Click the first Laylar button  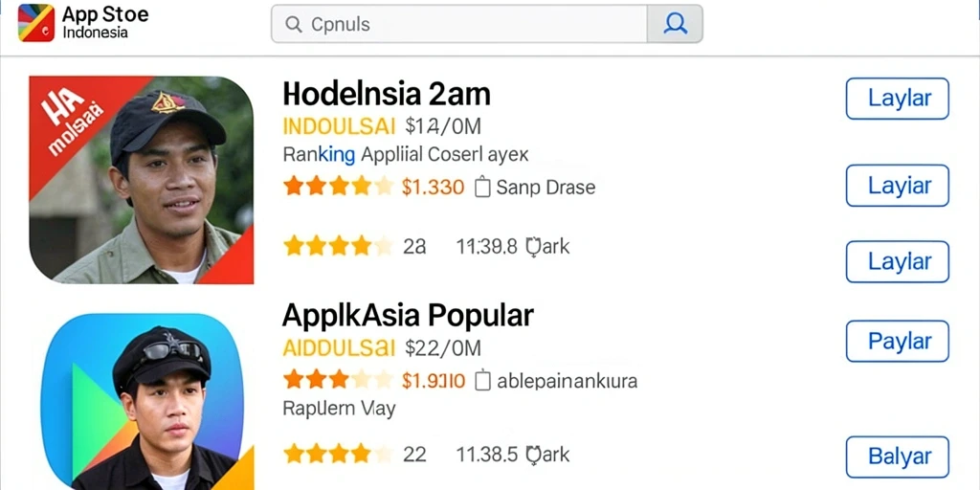coord(898,99)
